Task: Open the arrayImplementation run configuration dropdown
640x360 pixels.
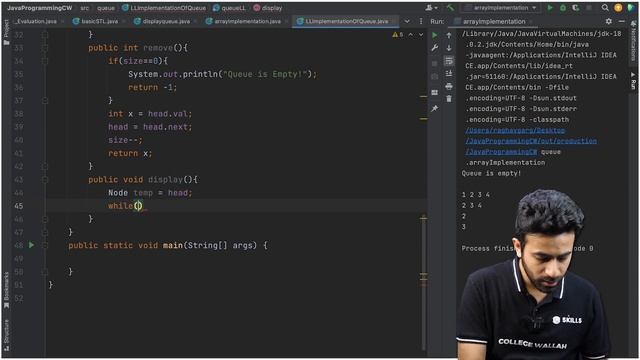Action: [x=500, y=8]
